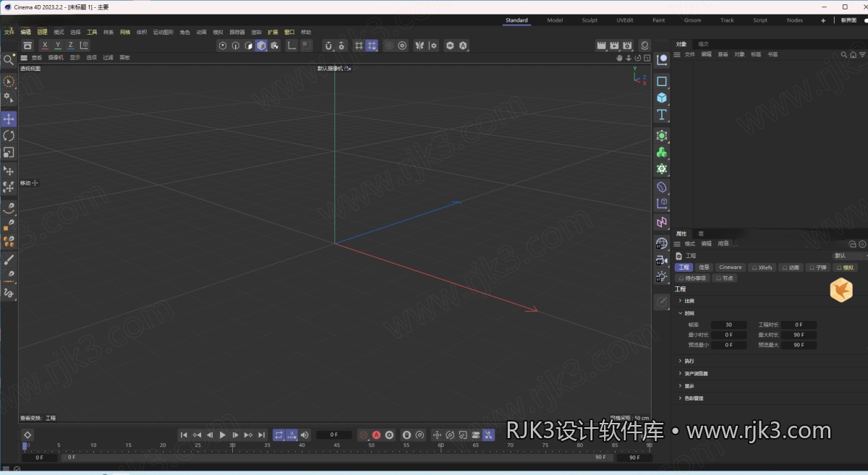Screen dimensions: 868x475
Task: Click the home icon in Object Manager
Action: point(854,54)
